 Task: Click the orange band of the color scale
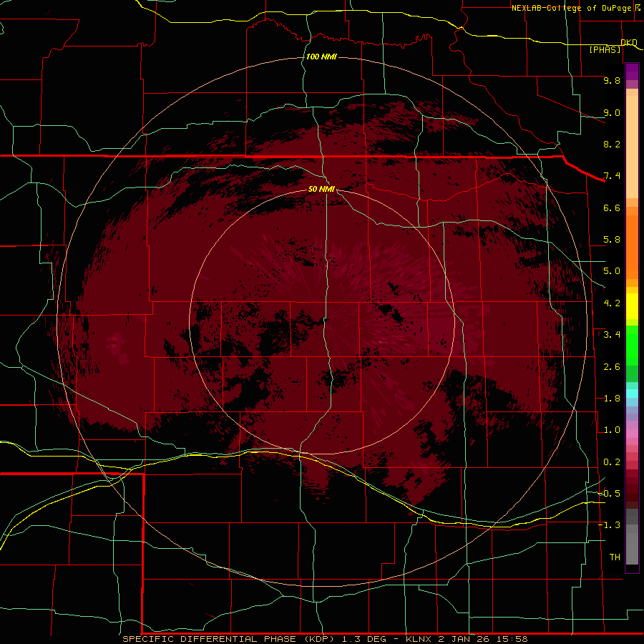(x=632, y=246)
